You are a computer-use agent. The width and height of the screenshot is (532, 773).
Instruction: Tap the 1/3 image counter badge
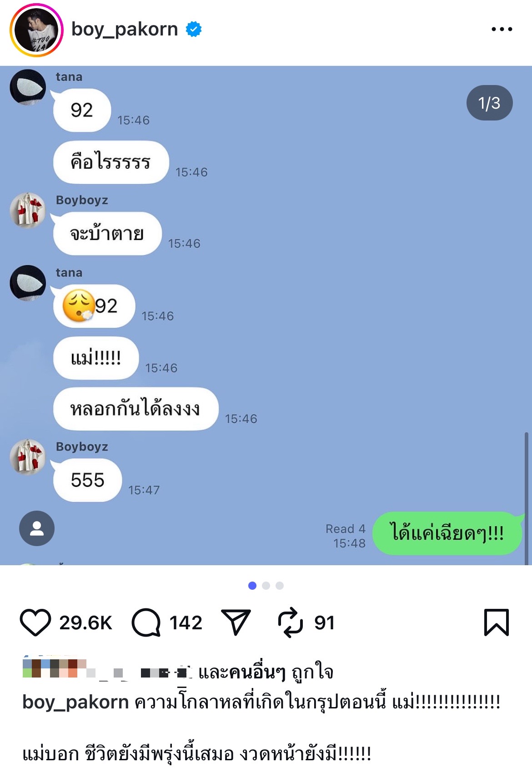[489, 103]
